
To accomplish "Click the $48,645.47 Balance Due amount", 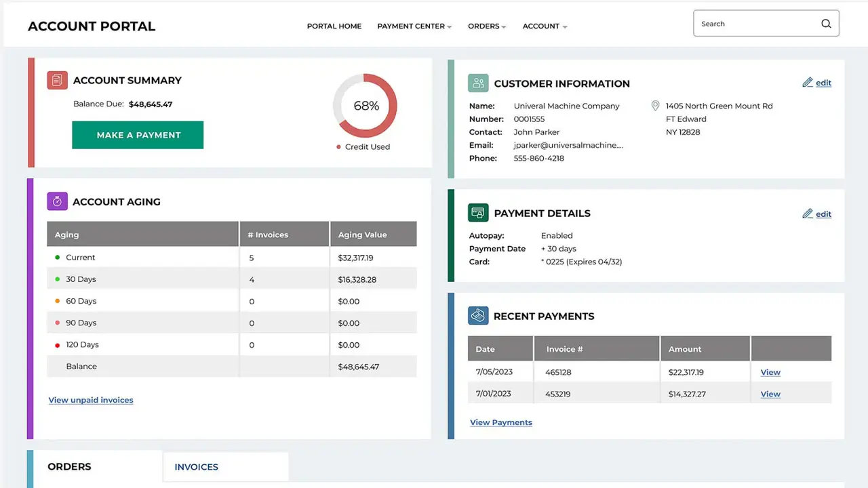I will click(151, 104).
